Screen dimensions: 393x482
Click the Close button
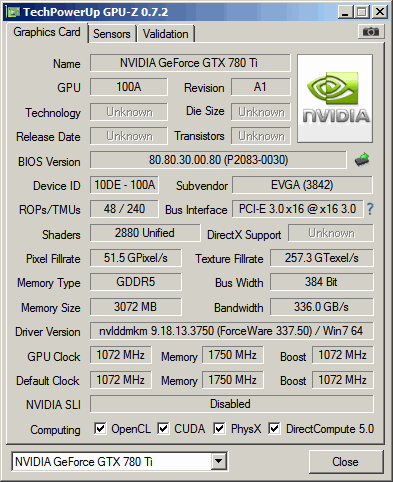point(346,462)
